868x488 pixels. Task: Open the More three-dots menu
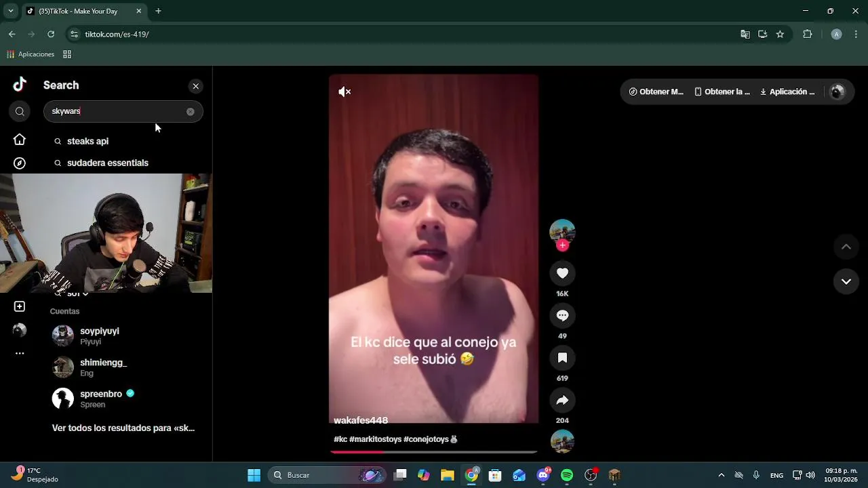[20, 353]
